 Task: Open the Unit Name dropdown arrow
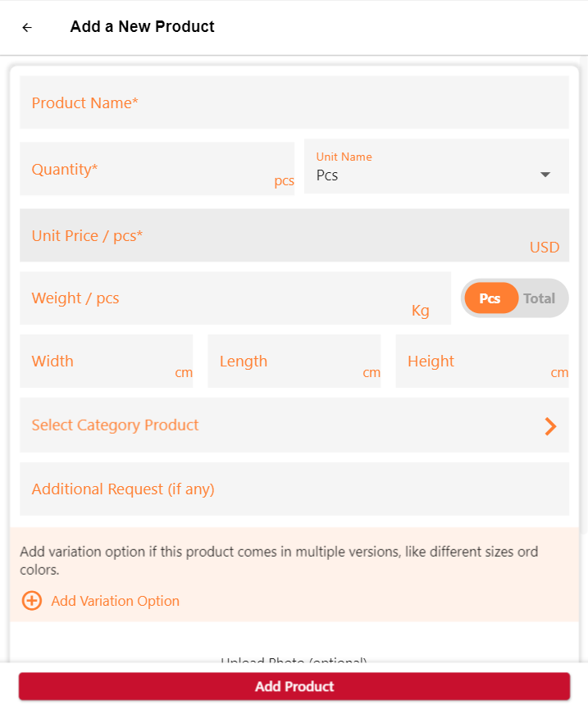coord(545,175)
